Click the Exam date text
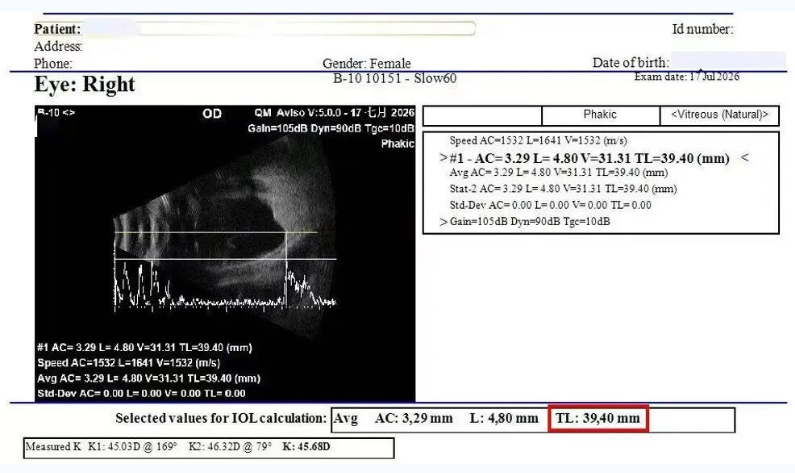This screenshot has width=795, height=473. pyautogui.click(x=686, y=77)
